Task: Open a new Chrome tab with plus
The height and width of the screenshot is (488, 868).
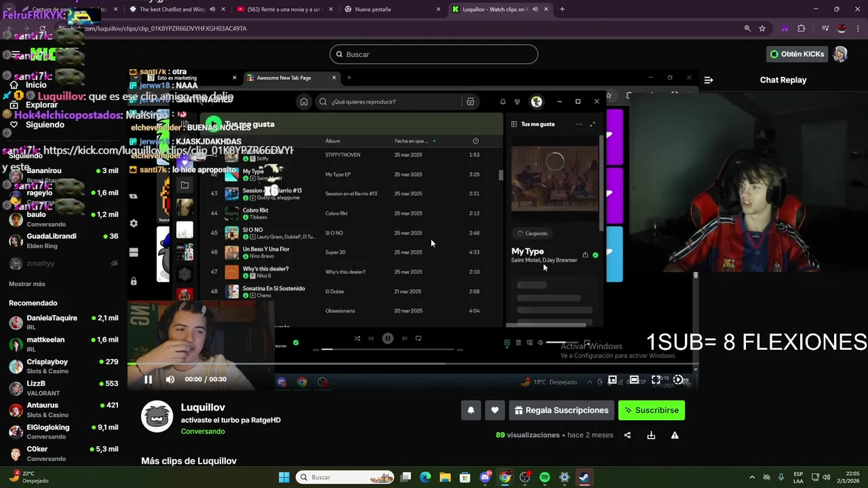Action: [562, 9]
